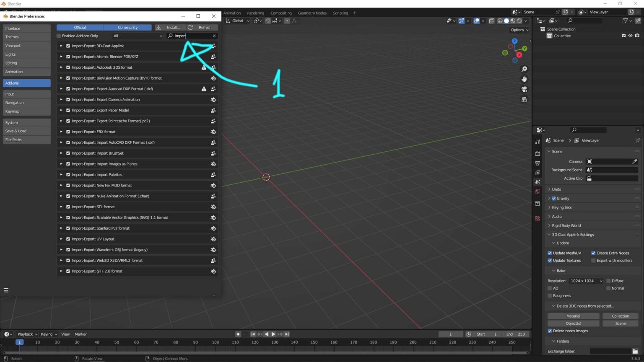Viewport: 644px width, 362px height.
Task: Open View Layer properties tab icon
Action: (x=538, y=173)
